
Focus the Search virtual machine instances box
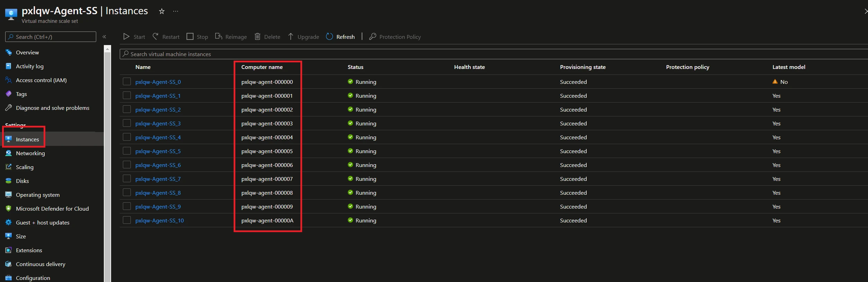pos(494,54)
